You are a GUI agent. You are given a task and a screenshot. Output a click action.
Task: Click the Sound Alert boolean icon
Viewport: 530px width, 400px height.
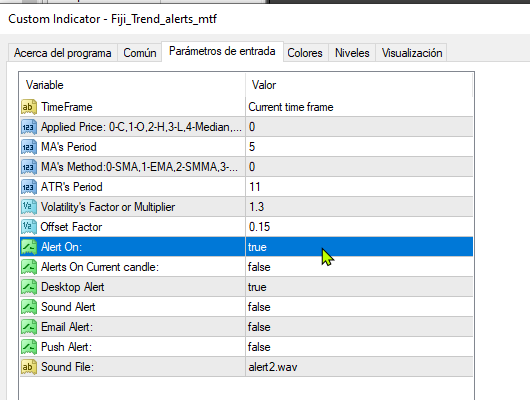pos(29,307)
